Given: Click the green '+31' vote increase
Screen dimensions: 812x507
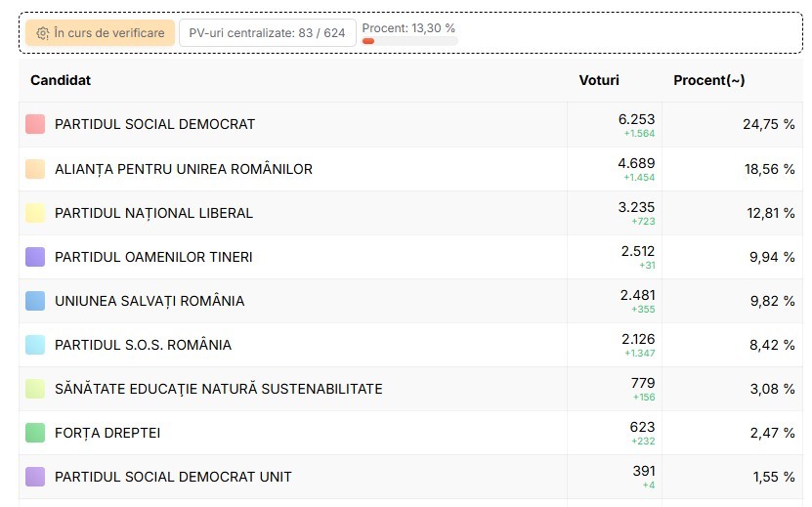Looking at the screenshot, I should 647,266.
